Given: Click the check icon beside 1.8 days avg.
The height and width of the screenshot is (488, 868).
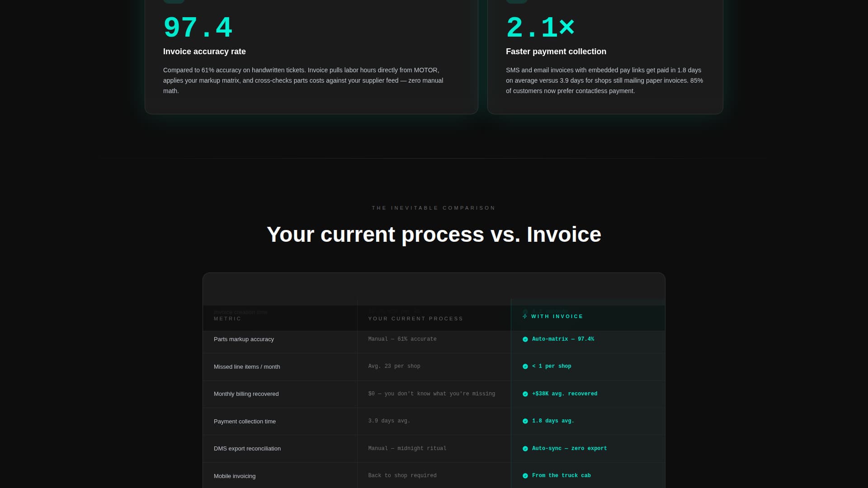Looking at the screenshot, I should click(x=525, y=421).
